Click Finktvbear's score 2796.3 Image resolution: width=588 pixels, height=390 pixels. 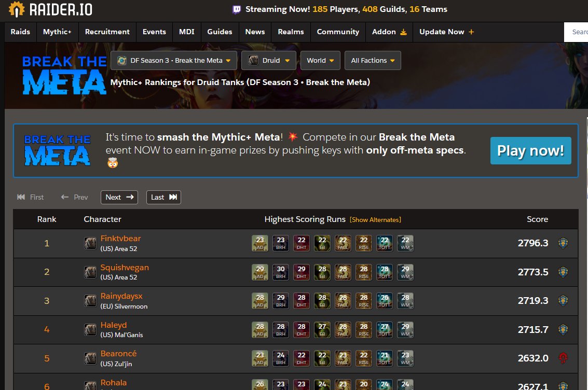pyautogui.click(x=533, y=243)
